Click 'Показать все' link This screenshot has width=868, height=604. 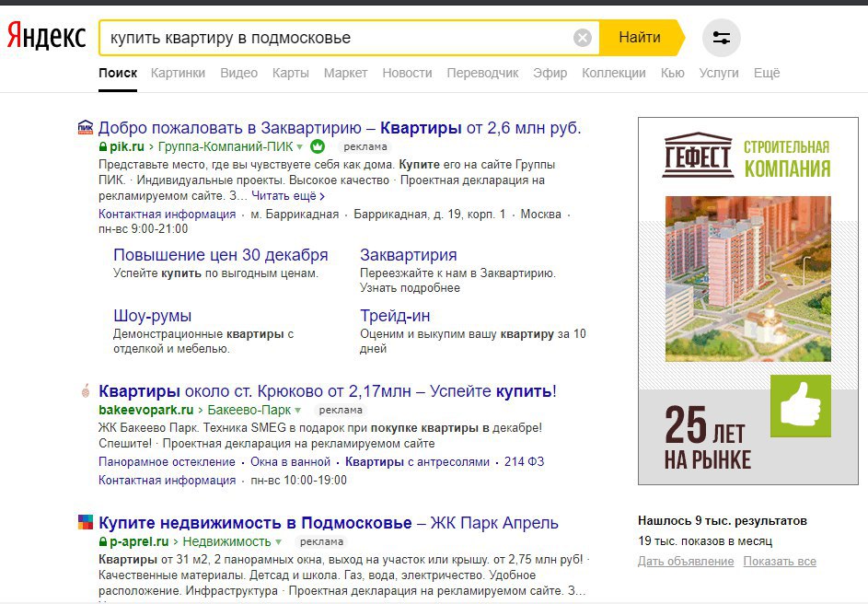tap(780, 562)
